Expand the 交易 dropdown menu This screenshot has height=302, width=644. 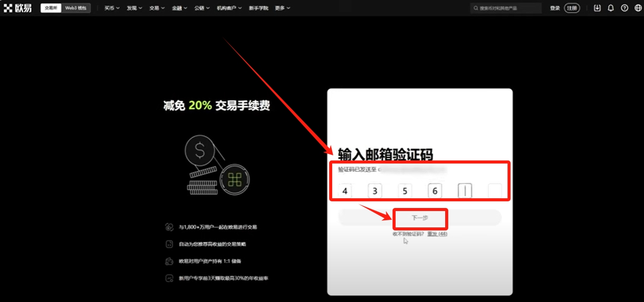pos(157,8)
